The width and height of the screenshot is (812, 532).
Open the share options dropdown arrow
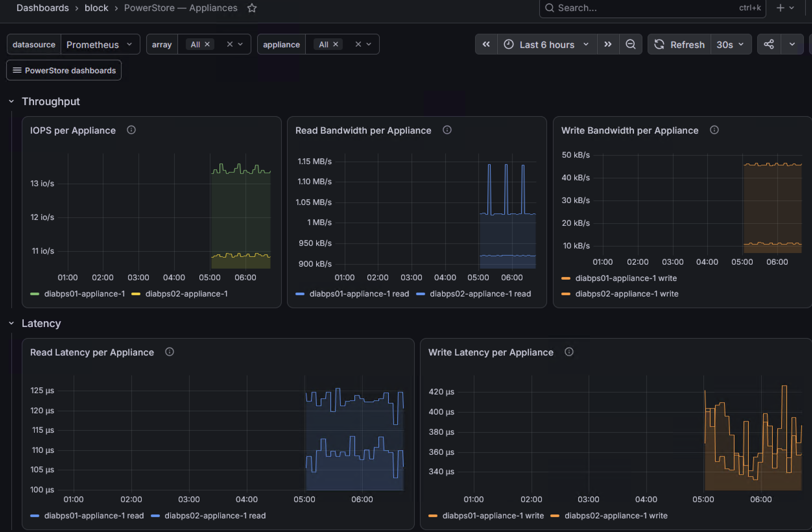[792, 44]
